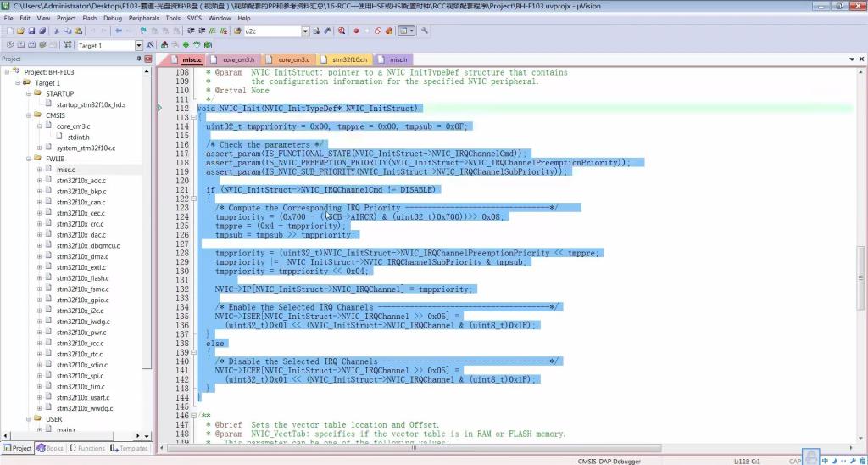The image size is (868, 465).
Task: Open the Target 1 dropdown
Action: pyautogui.click(x=138, y=45)
